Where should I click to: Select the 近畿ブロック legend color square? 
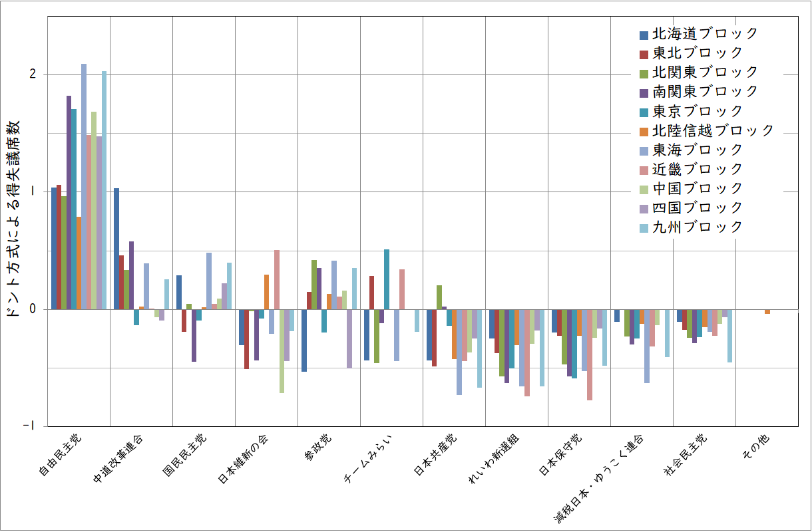644,170
